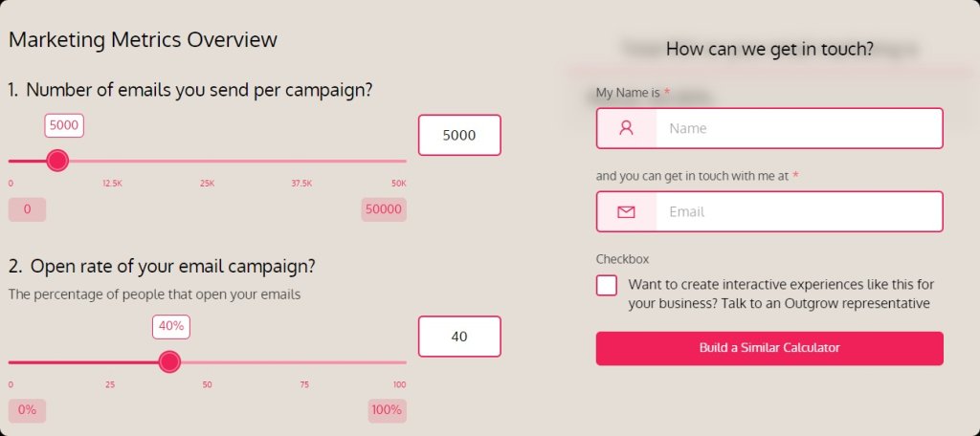Select the open rate 40 value box
The height and width of the screenshot is (436, 980).
(x=459, y=336)
